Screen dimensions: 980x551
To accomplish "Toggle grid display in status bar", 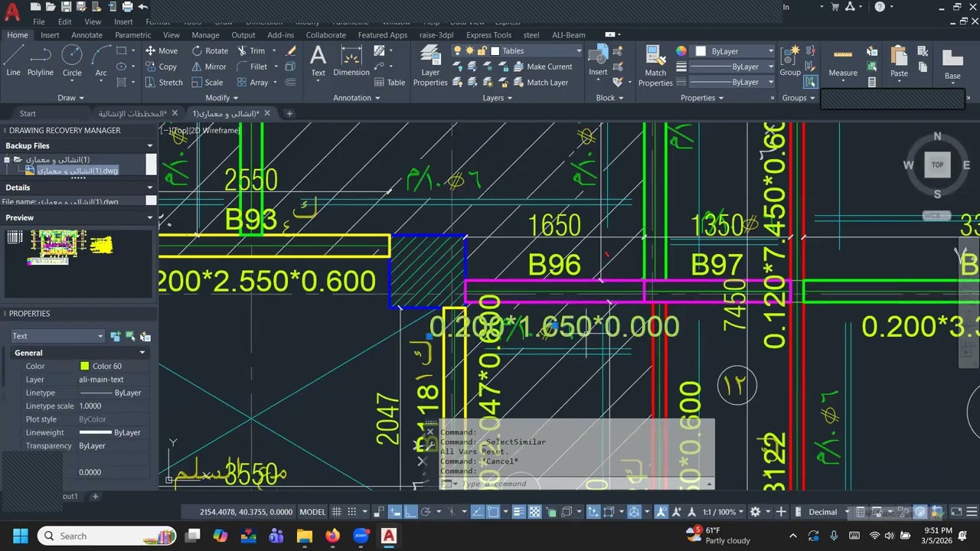I will [x=338, y=512].
